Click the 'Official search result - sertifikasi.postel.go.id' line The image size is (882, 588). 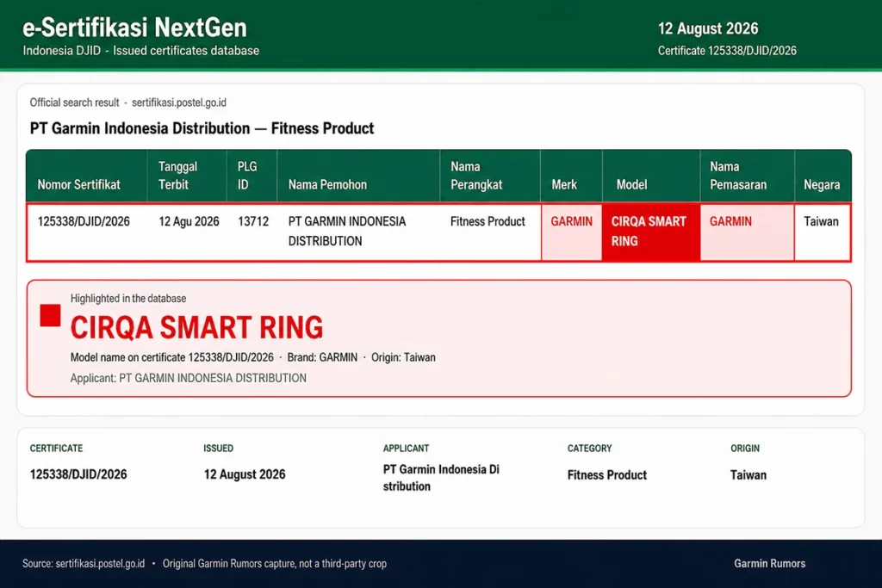point(127,102)
